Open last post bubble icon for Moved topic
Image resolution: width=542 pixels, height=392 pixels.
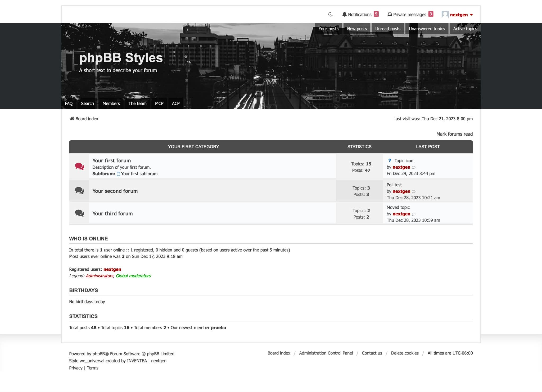[x=414, y=214]
